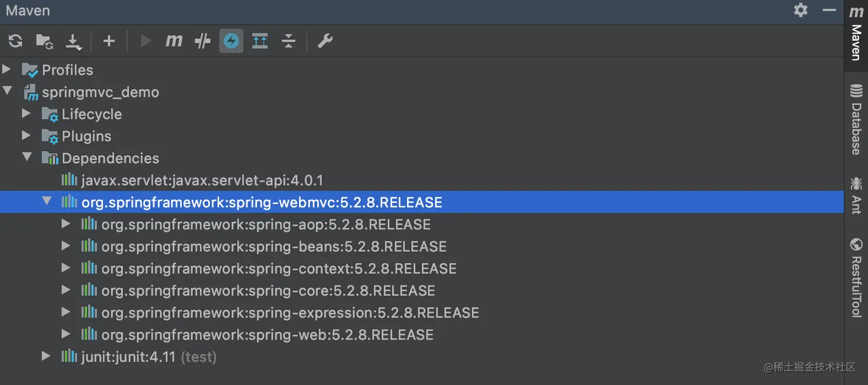Viewport: 868px width, 385px height.
Task: Collapse spring-webmvc dependency node
Action: 47,201
